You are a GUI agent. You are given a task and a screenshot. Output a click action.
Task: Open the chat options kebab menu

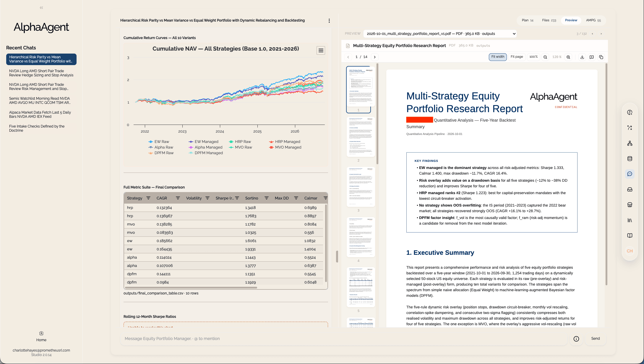click(x=329, y=21)
